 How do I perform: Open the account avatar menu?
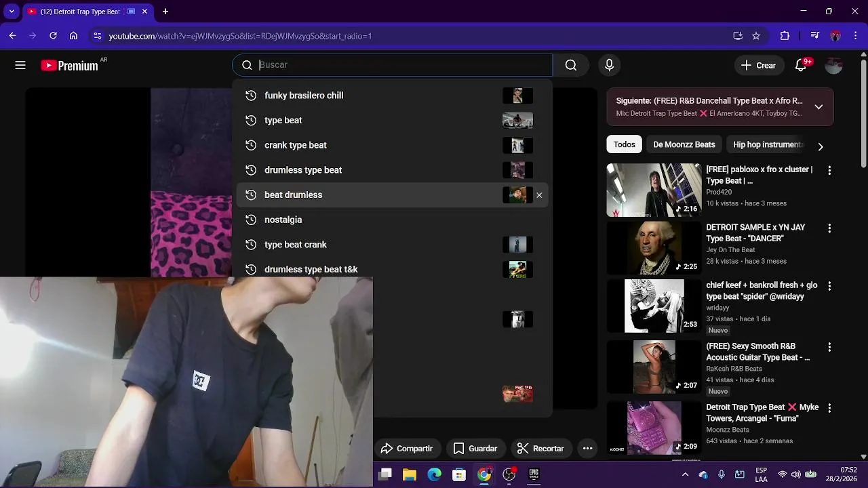pos(833,65)
